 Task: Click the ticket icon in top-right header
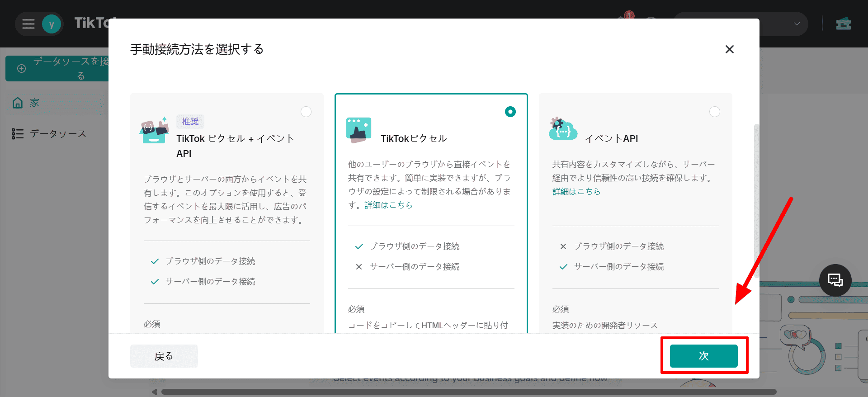(x=843, y=24)
